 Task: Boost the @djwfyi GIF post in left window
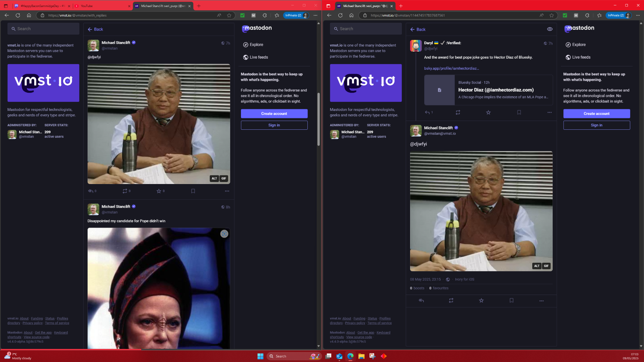click(125, 191)
